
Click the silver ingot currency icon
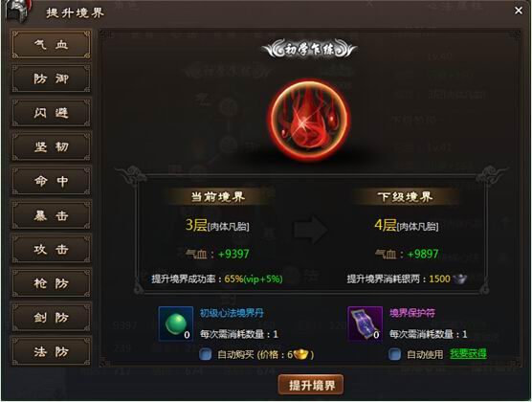pyautogui.click(x=459, y=279)
